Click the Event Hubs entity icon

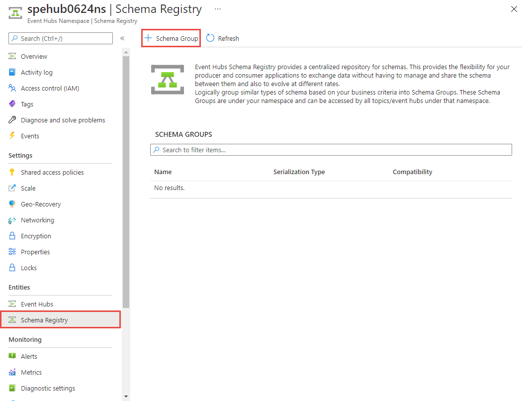click(12, 303)
